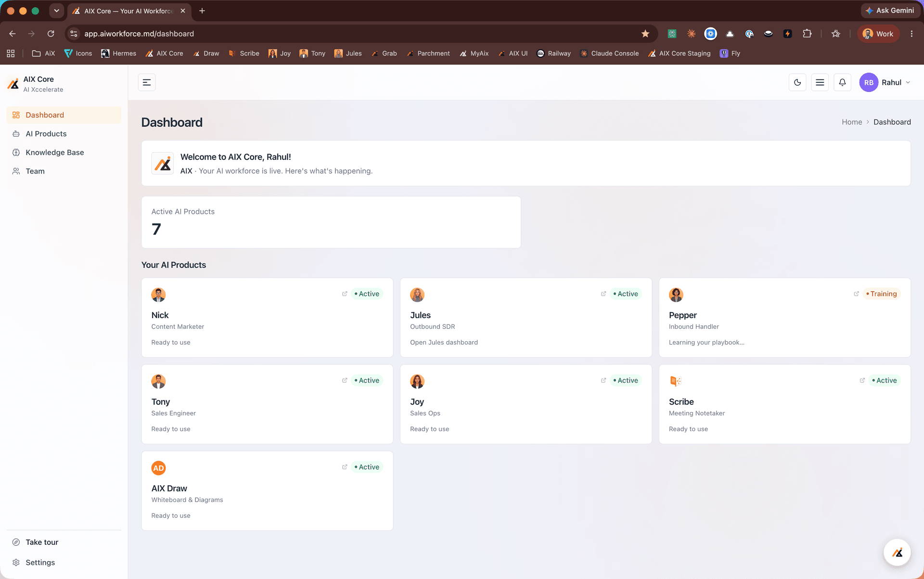This screenshot has width=924, height=579.
Task: Open Knowledge Base in sidebar
Action: click(x=64, y=153)
